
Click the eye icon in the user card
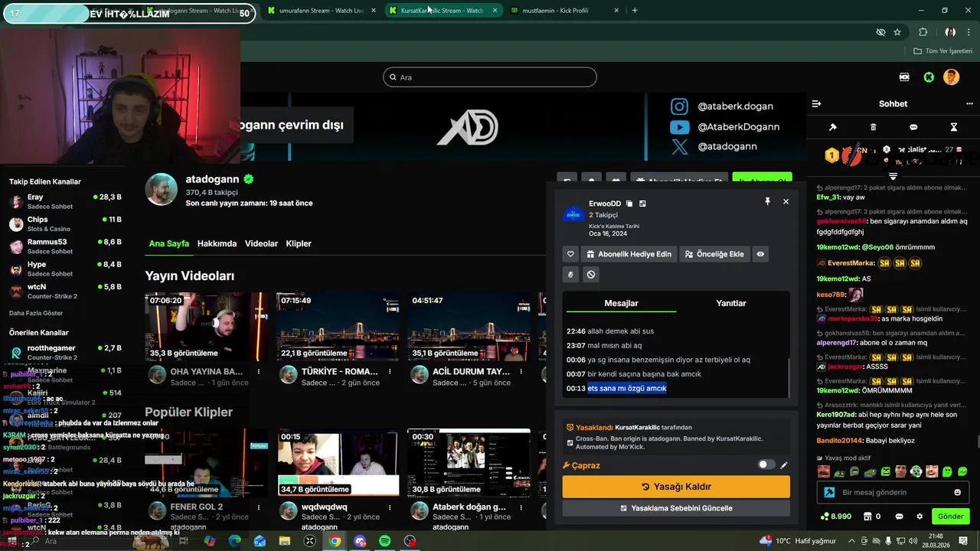[760, 254]
